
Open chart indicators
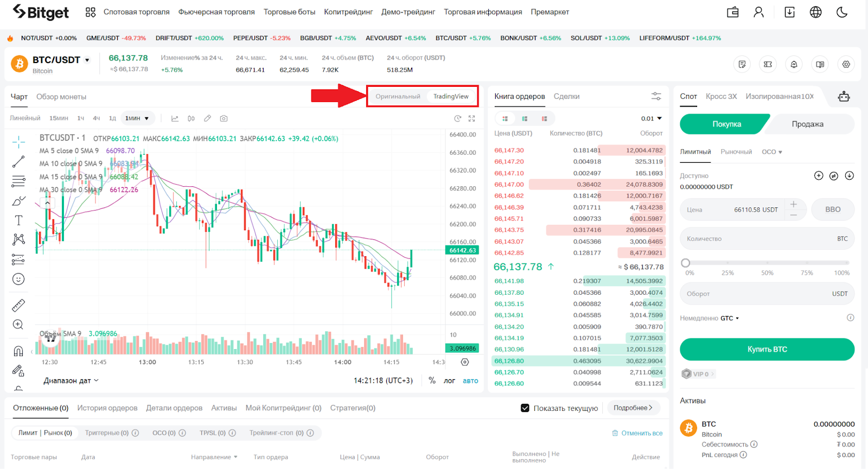coord(175,118)
